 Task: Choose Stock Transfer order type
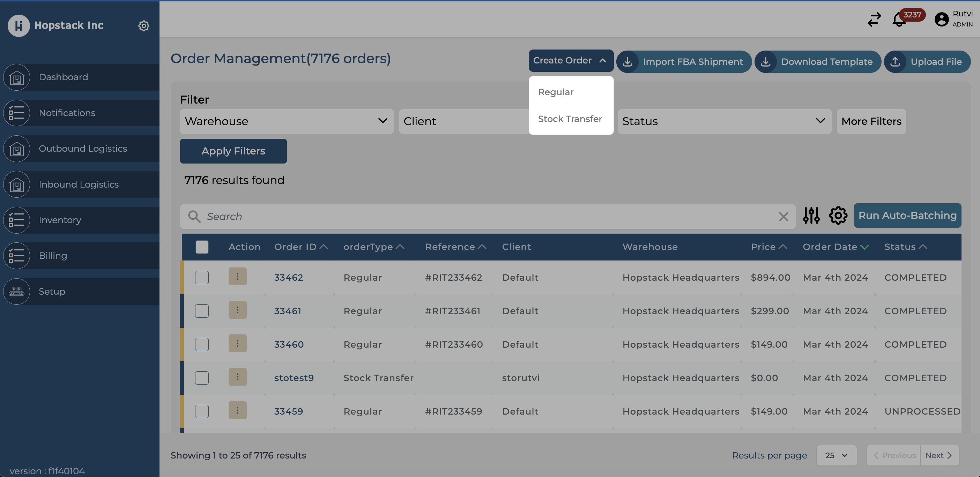570,119
